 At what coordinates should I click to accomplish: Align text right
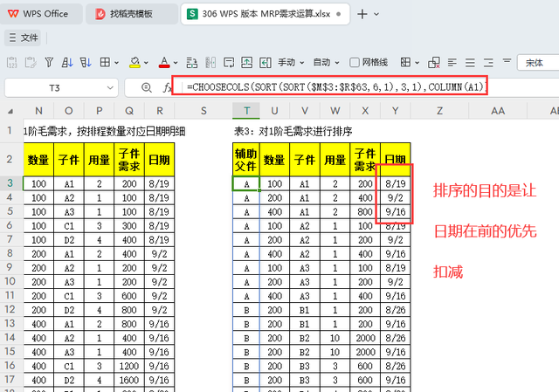pos(488,63)
